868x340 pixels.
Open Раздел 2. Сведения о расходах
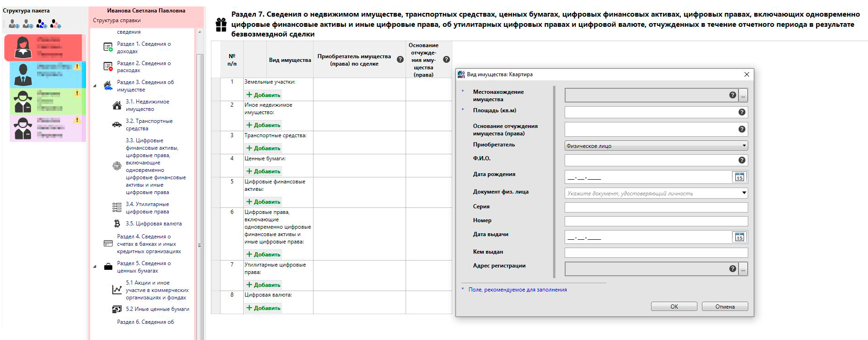click(144, 67)
